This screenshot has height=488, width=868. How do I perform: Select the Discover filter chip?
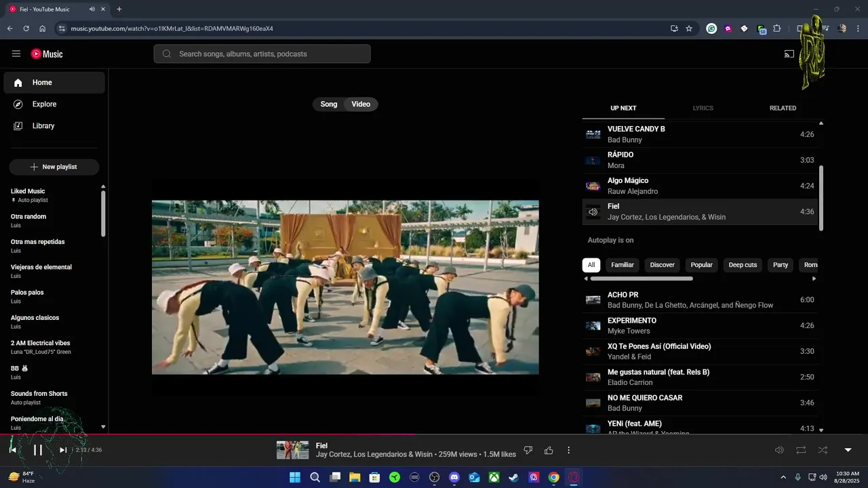click(663, 265)
